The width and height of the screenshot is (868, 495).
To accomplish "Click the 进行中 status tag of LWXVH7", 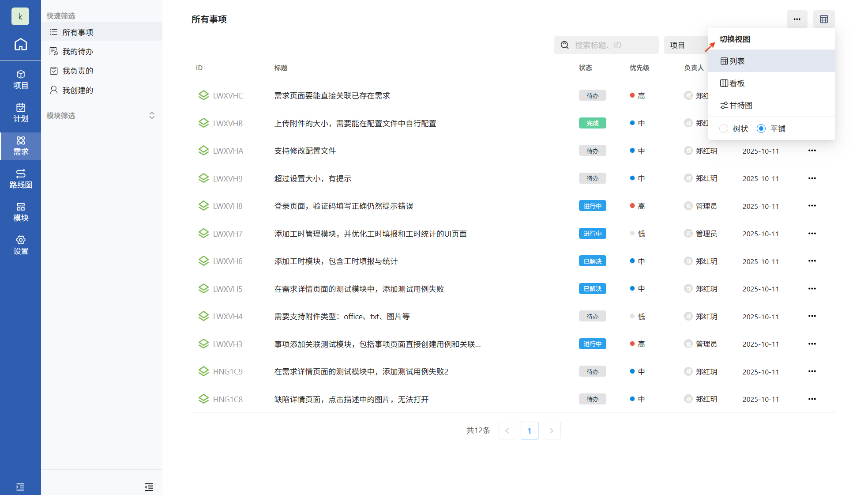I will click(592, 234).
